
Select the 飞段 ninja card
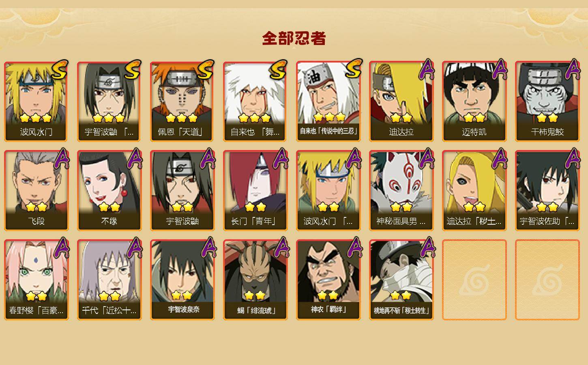pos(36,191)
